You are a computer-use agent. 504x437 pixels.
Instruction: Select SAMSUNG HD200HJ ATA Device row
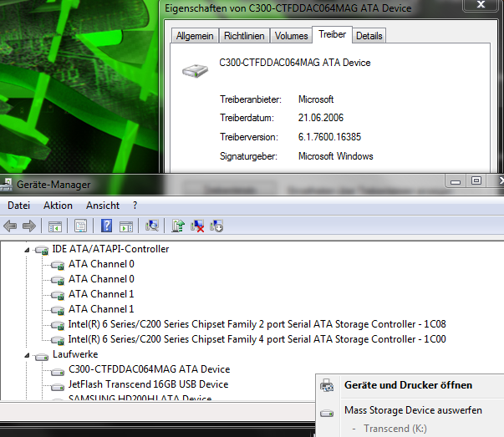(x=140, y=398)
